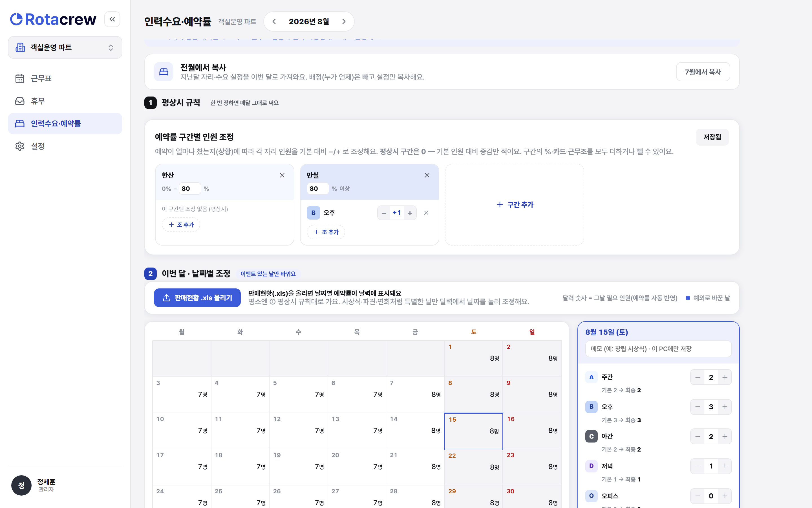Open 설정 settings page
Image resolution: width=812 pixels, height=508 pixels.
(65, 146)
